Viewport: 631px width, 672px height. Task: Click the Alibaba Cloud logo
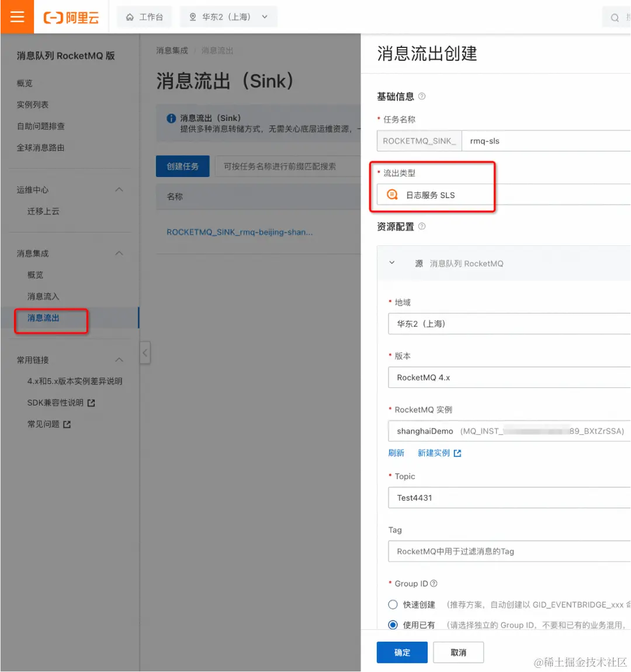pos(70,16)
